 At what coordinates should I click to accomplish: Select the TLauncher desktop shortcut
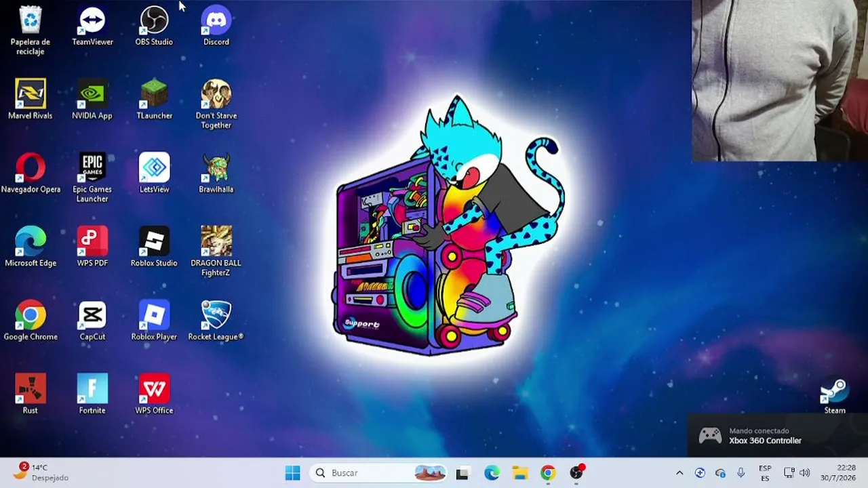154,100
